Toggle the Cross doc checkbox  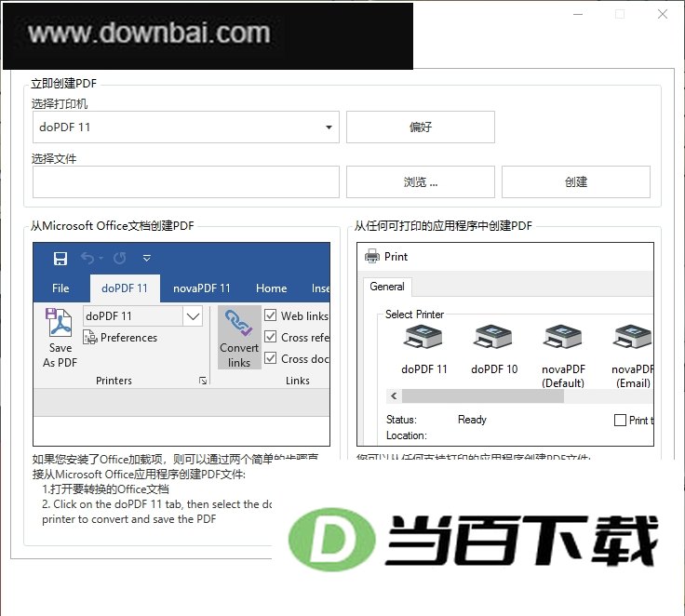(271, 358)
